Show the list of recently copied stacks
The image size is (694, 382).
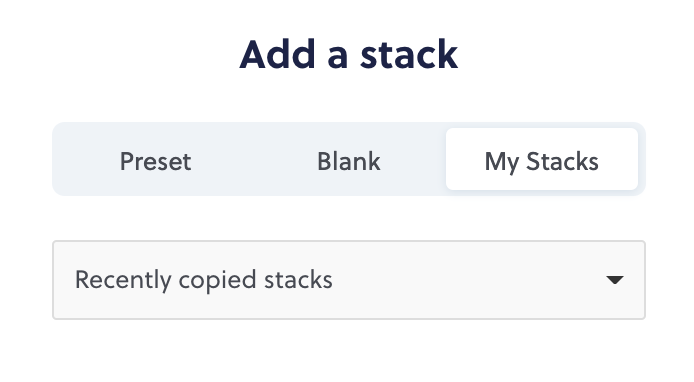(x=349, y=280)
